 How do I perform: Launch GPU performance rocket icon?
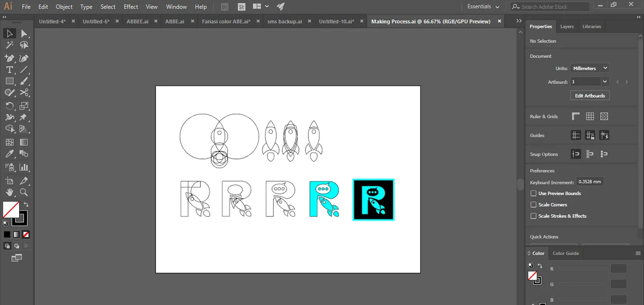(280, 7)
